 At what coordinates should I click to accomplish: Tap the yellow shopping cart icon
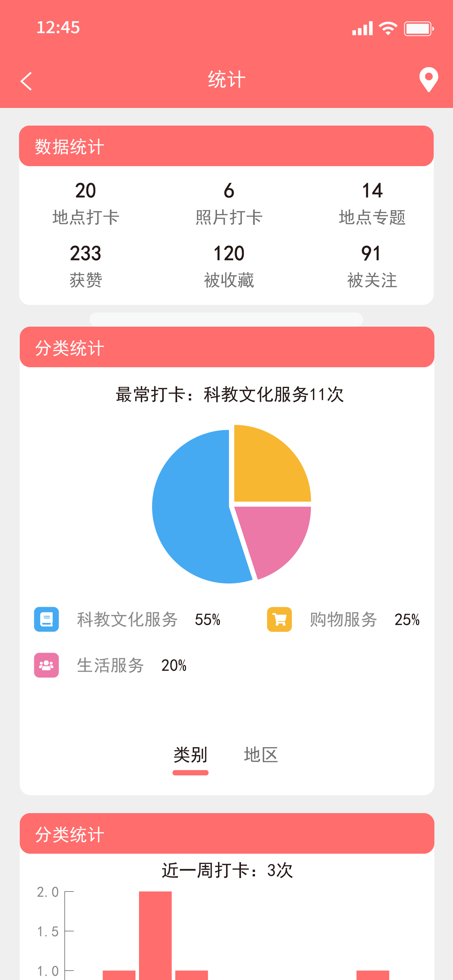[x=279, y=619]
